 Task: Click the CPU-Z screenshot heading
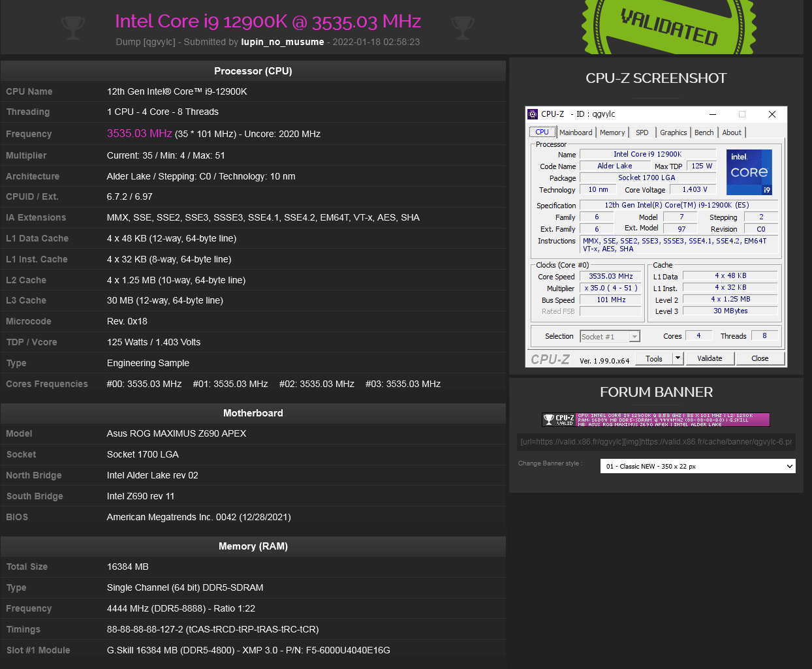(656, 78)
